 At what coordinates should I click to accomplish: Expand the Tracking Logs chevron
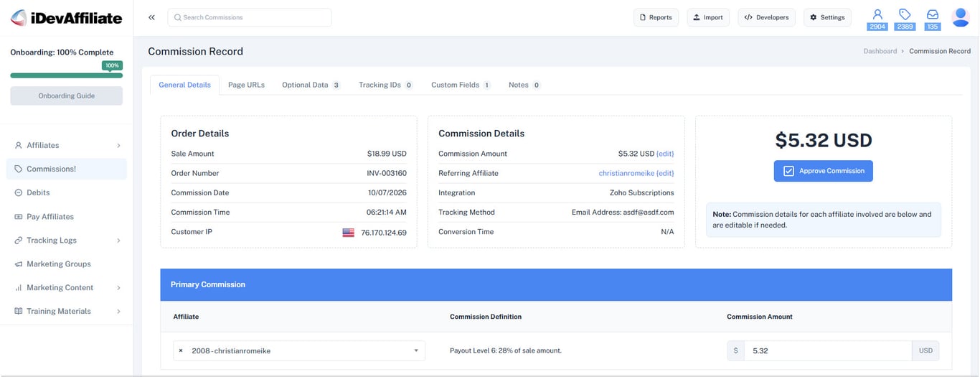[118, 240]
